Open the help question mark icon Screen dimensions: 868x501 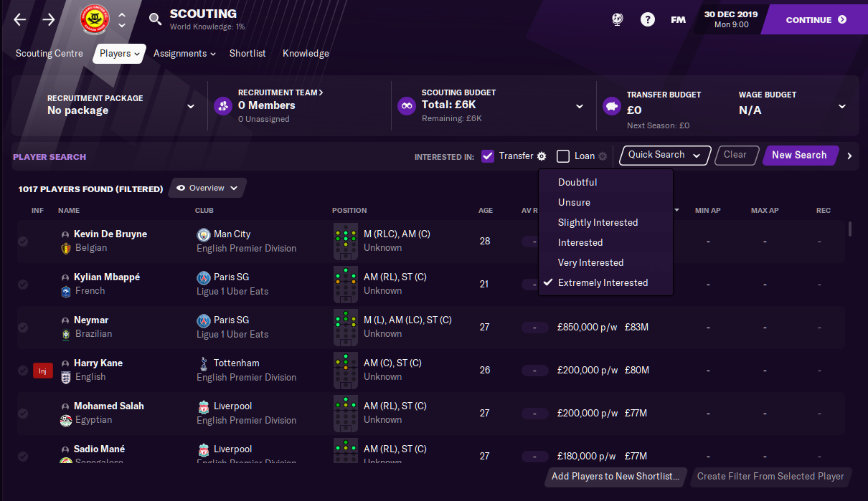point(648,20)
